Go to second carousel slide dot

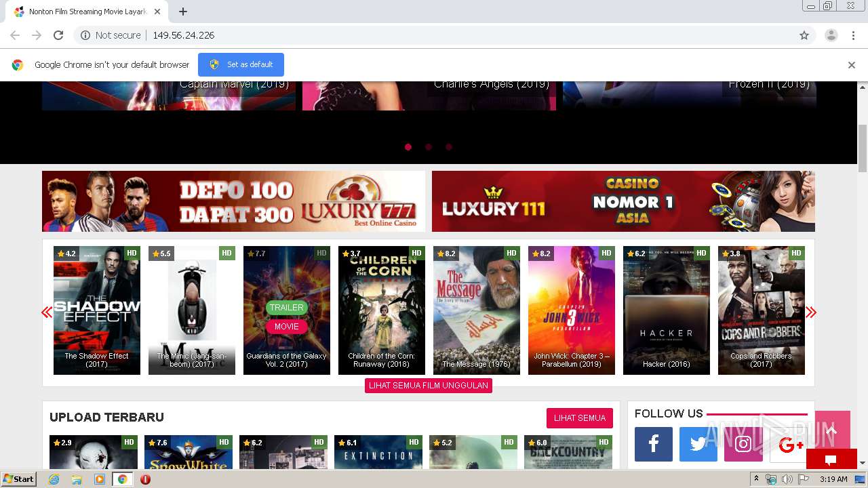click(x=429, y=146)
